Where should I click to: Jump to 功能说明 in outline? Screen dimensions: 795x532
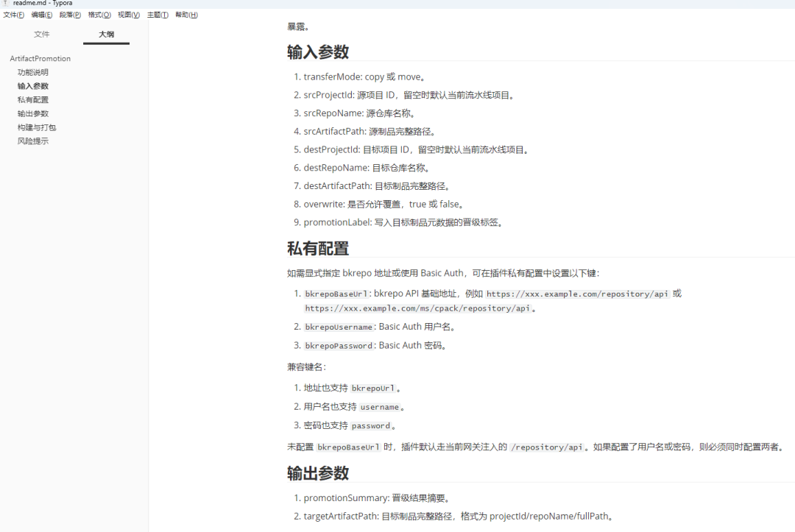[33, 72]
